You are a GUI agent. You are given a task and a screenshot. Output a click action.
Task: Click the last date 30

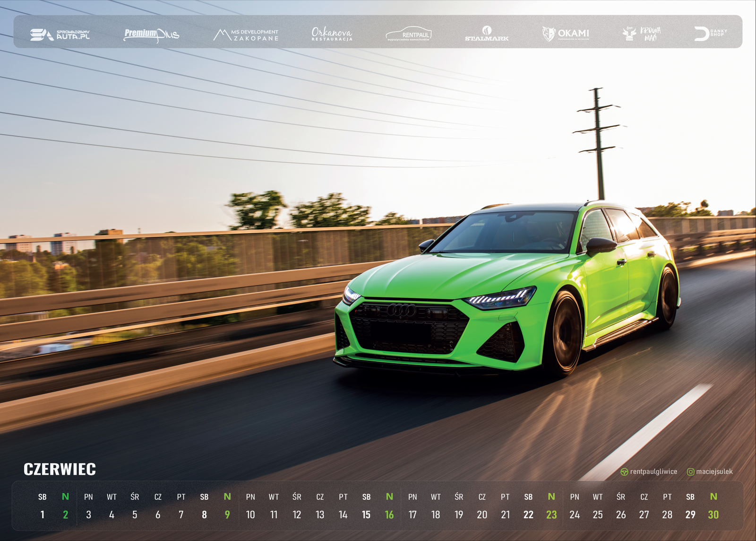coord(713,515)
